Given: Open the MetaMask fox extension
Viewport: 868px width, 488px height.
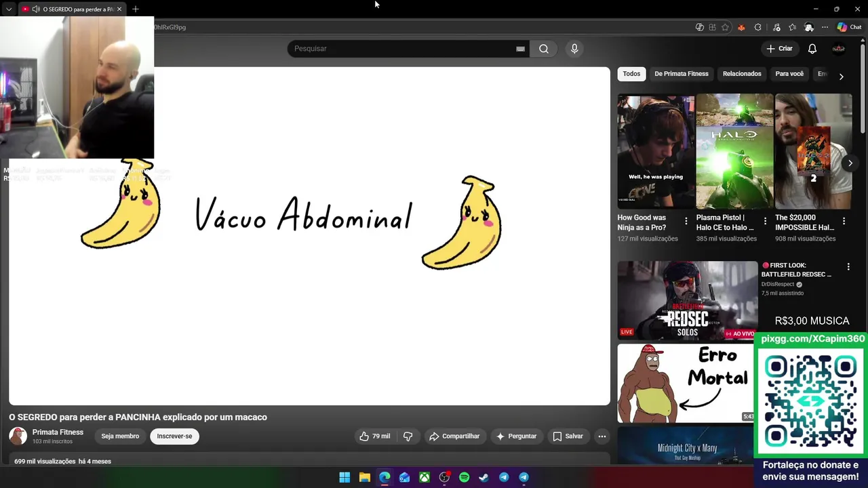Looking at the screenshot, I should (x=741, y=27).
